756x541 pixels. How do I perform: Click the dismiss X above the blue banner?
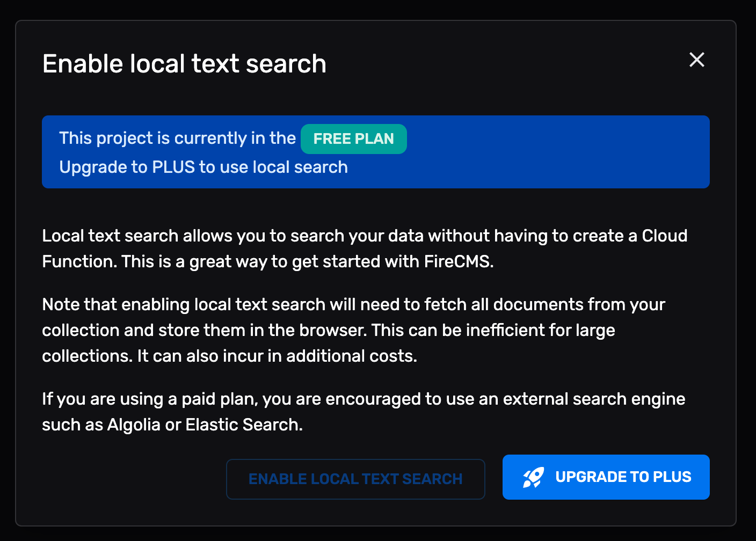(696, 60)
